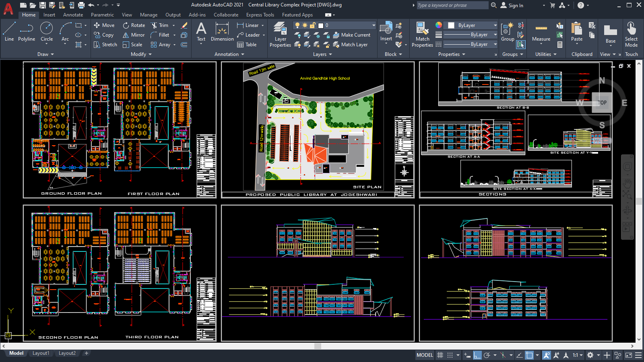
Task: Open the annotation scale 1:1 dropdown
Action: [576, 355]
